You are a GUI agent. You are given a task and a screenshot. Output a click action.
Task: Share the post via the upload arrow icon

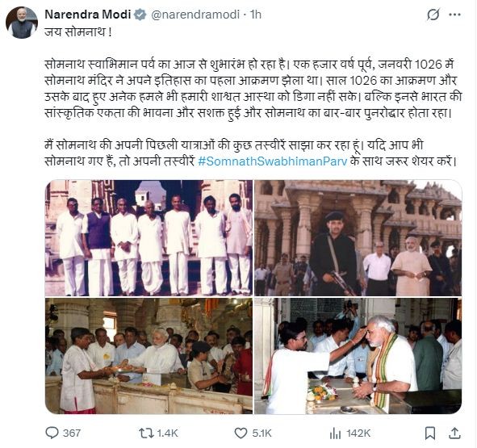click(454, 433)
